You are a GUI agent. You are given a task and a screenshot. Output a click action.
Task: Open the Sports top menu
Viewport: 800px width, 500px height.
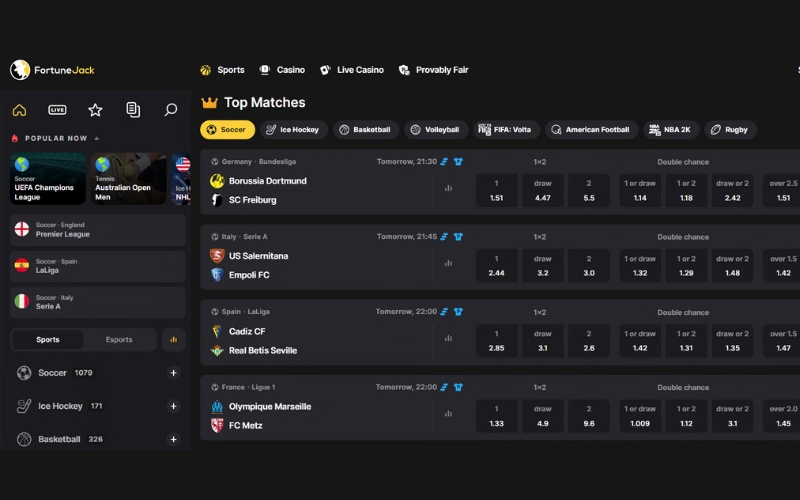tap(222, 70)
